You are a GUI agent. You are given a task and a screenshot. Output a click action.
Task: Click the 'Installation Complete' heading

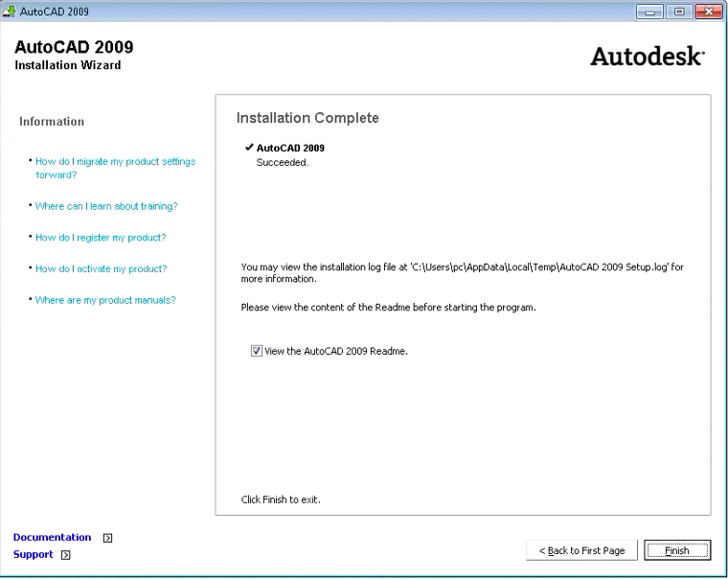(307, 118)
